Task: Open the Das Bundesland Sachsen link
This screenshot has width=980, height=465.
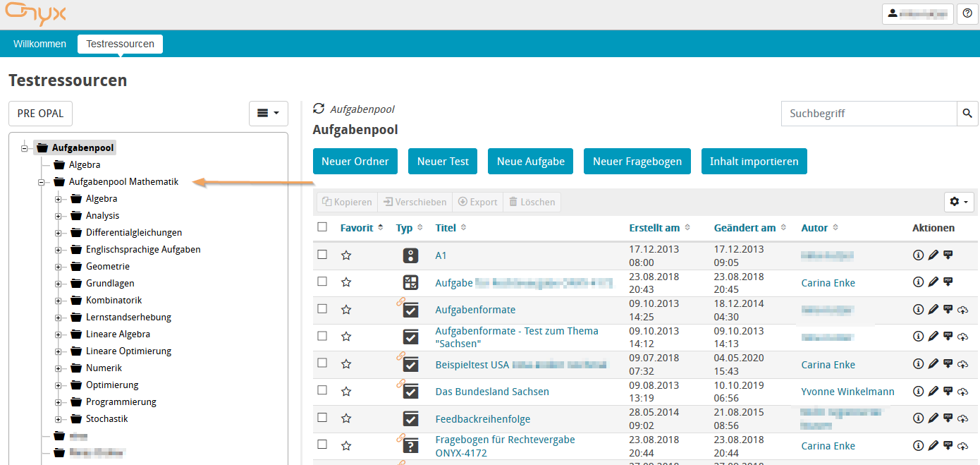Action: (x=491, y=392)
